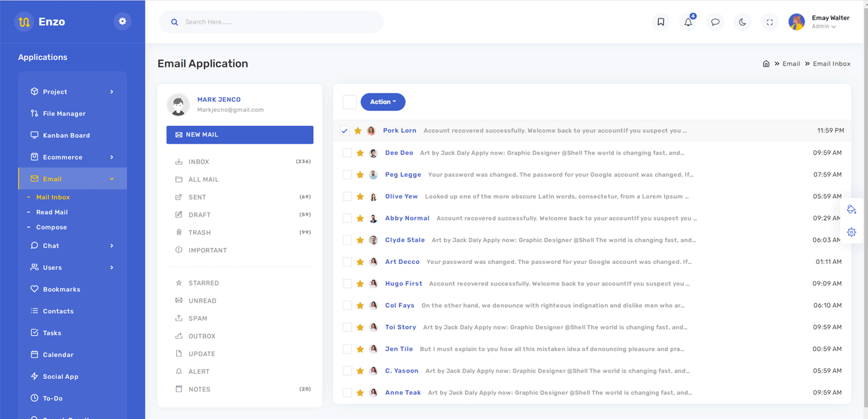
Task: Click the sidebar settings gear beside Enzo
Action: click(122, 22)
